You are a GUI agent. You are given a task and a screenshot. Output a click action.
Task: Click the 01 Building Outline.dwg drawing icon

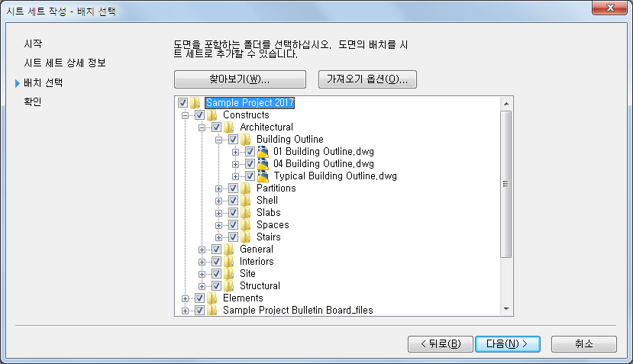[263, 152]
